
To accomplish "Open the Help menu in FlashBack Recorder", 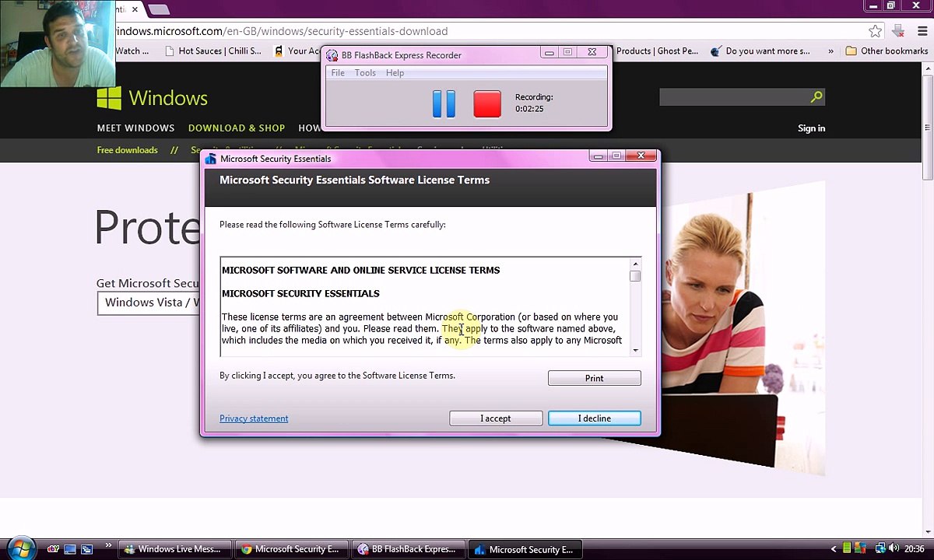I will [x=395, y=72].
